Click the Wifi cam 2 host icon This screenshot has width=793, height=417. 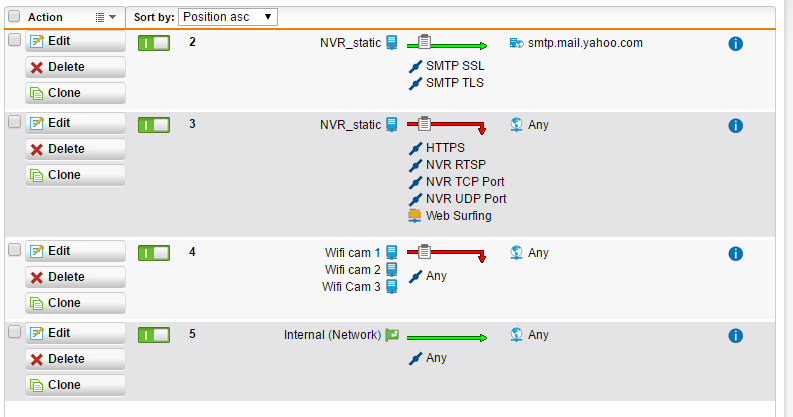click(391, 269)
